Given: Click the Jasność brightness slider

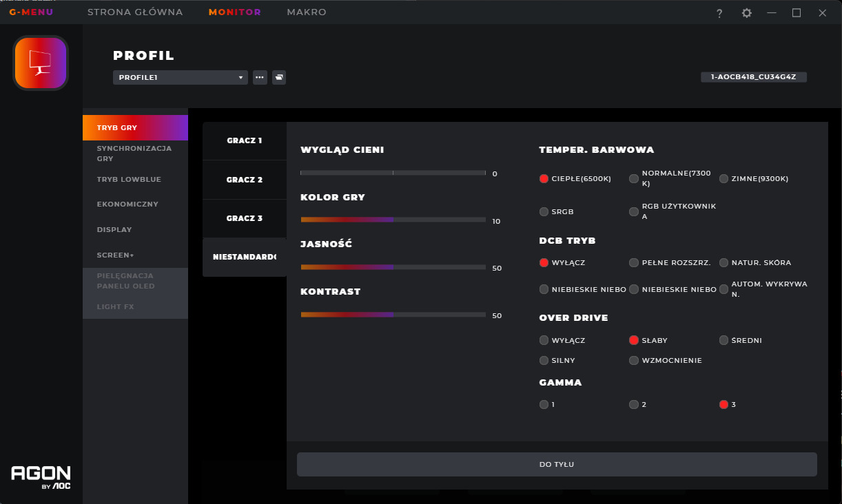Looking at the screenshot, I should coord(393,267).
